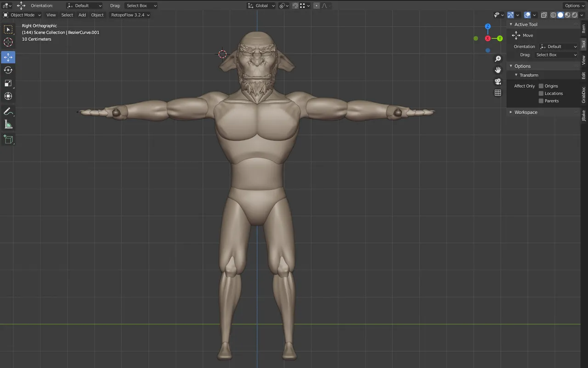Expand the Workspace panel
Screen dimensions: 588x368
pos(511,112)
